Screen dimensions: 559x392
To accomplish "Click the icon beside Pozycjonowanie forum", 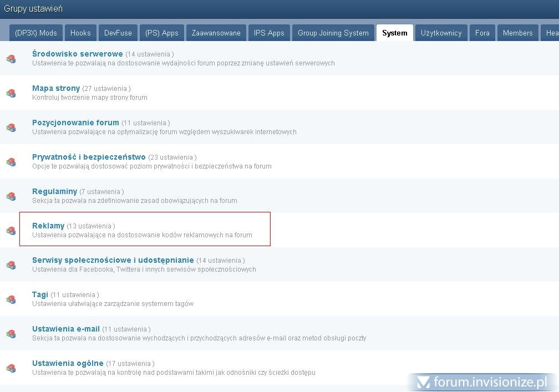I will point(11,128).
